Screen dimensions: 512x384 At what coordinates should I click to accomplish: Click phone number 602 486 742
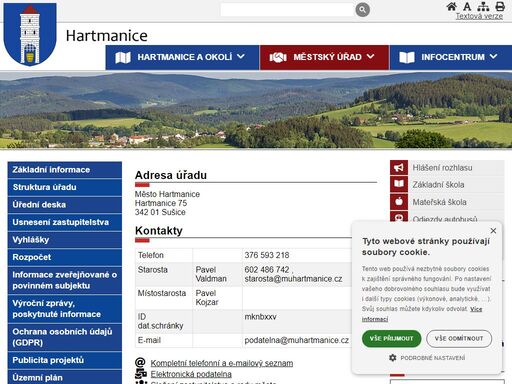[x=267, y=269]
